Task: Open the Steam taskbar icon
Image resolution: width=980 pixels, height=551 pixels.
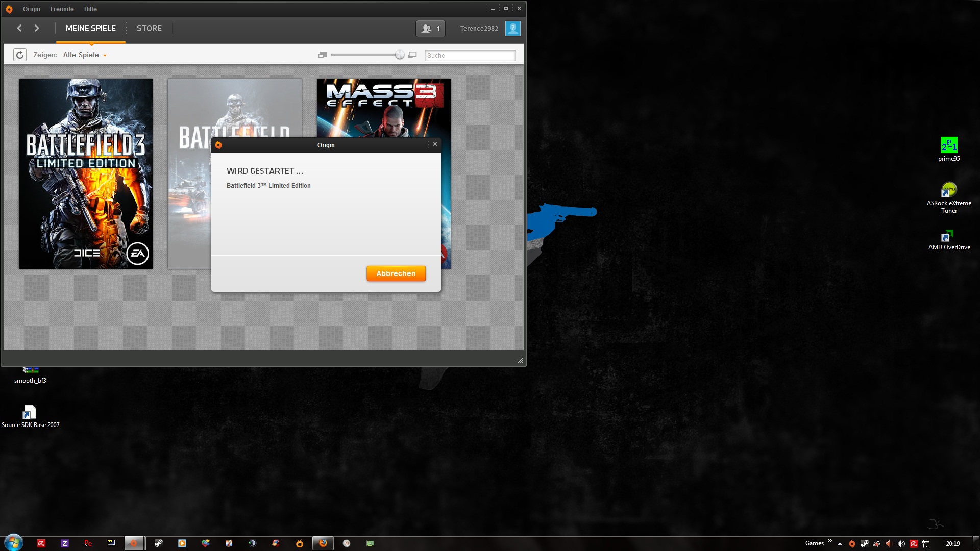Action: point(159,543)
